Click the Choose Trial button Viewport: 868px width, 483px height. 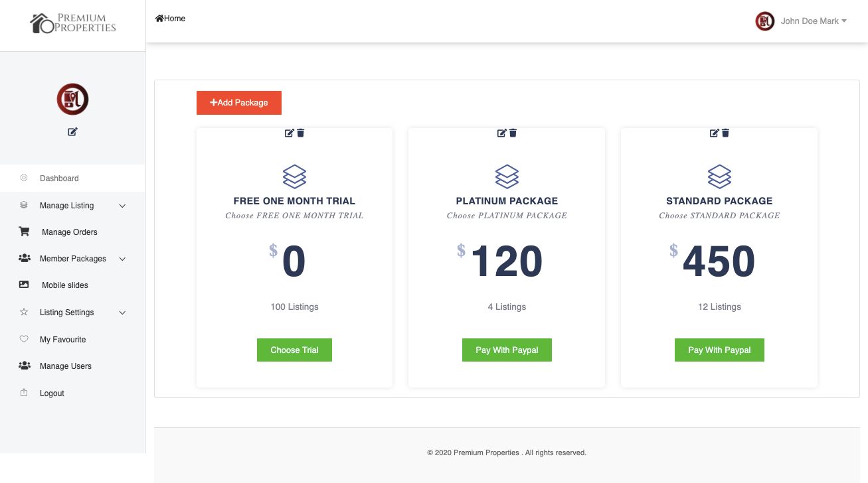[x=294, y=350]
